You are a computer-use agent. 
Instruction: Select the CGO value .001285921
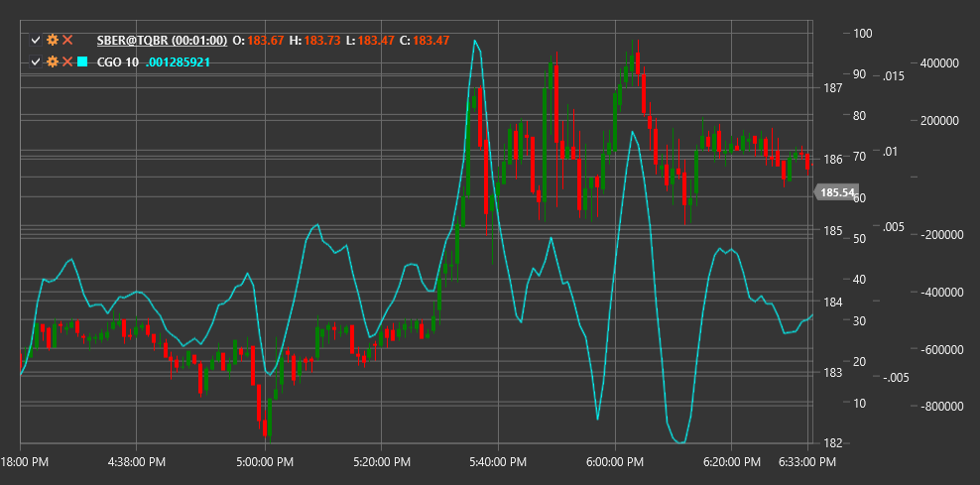pos(178,62)
